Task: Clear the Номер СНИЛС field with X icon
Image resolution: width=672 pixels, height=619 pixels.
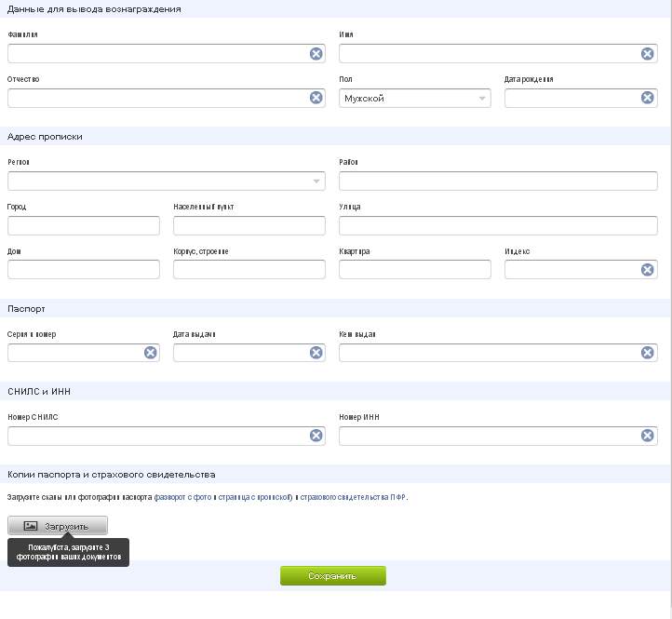Action: tap(316, 436)
